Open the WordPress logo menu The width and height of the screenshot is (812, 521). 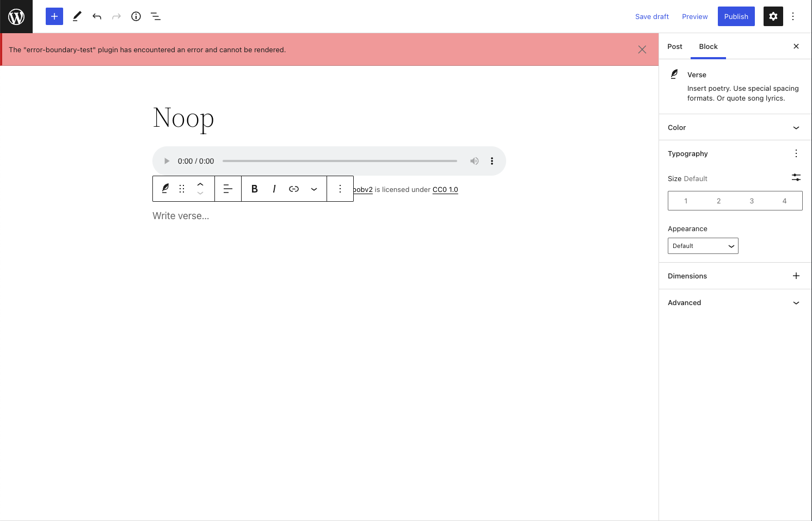pyautogui.click(x=16, y=16)
